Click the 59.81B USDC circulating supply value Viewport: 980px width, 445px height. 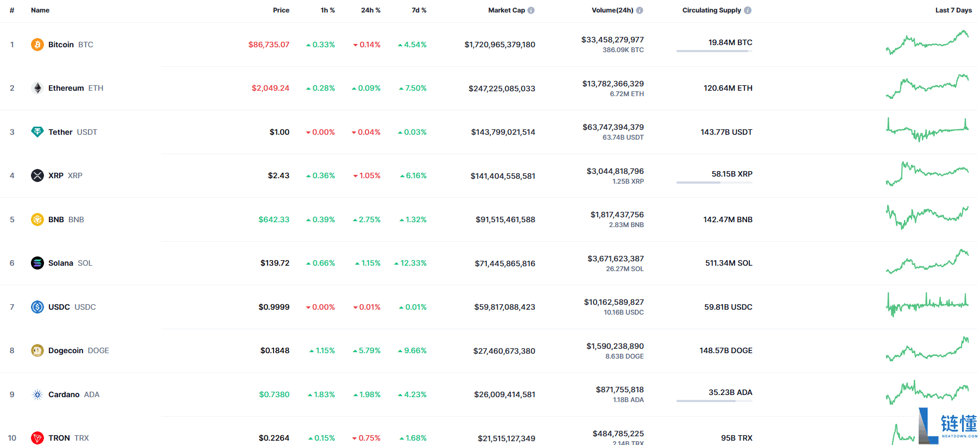pos(728,307)
